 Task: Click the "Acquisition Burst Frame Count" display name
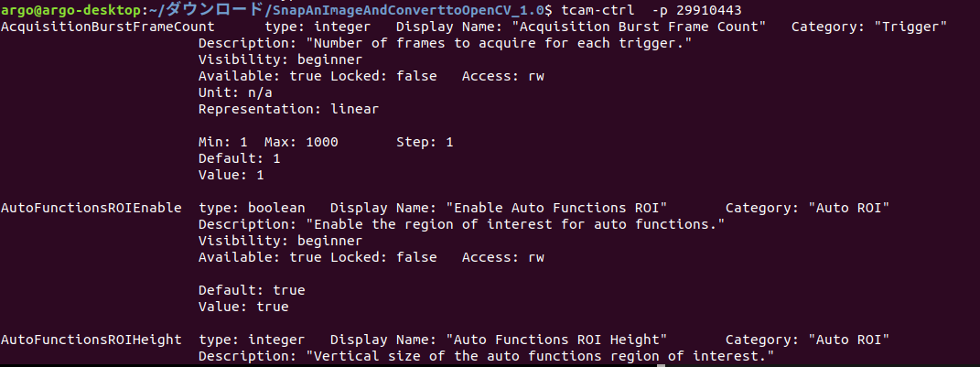638,27
